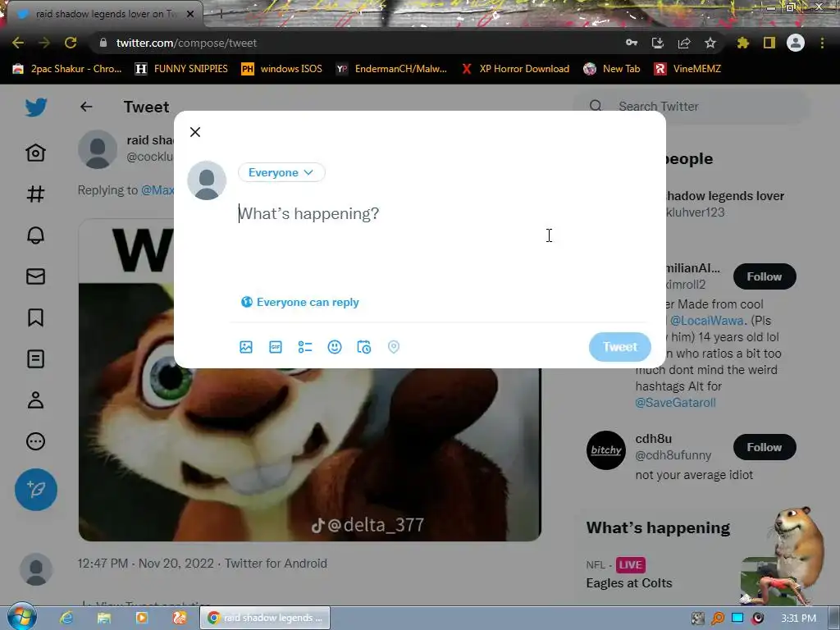Open the New Tab bookmark
840x630 pixels.
click(x=612, y=69)
